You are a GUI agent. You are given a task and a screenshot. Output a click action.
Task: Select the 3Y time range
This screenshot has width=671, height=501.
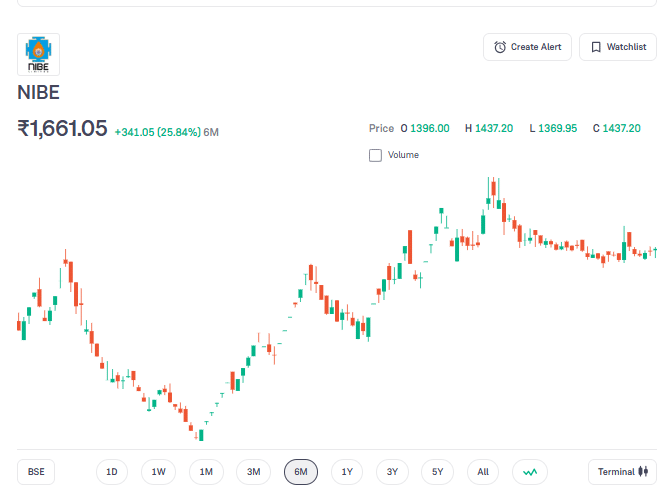click(392, 472)
